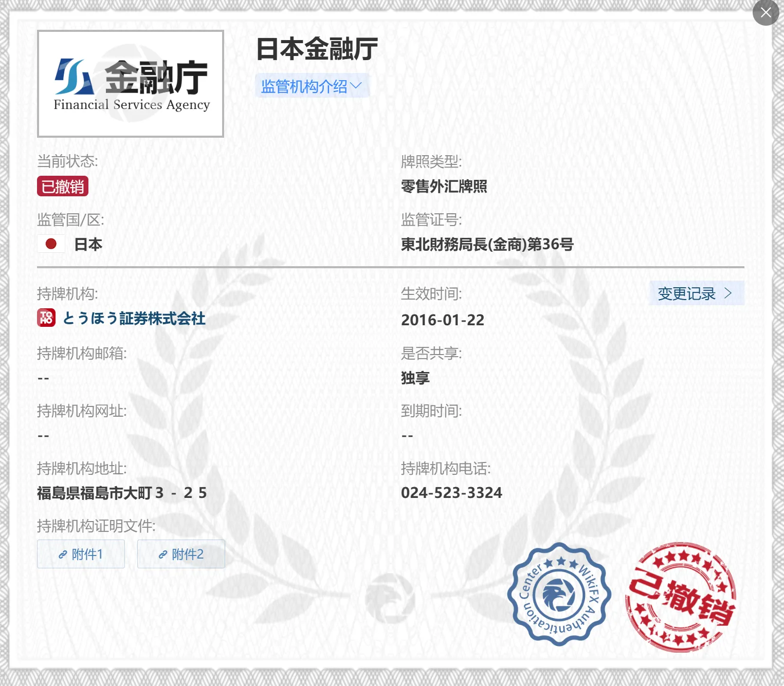Select the phone number 024-523-3324
Screen dimensions: 784x686
[x=451, y=493]
